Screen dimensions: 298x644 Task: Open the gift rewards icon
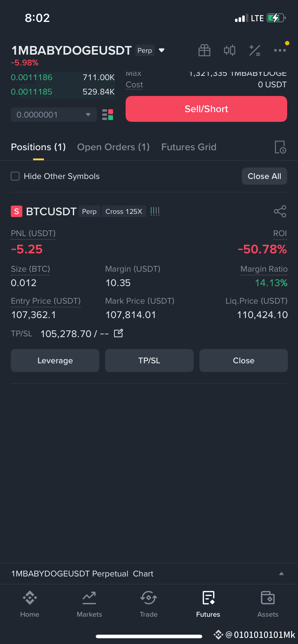pos(204,50)
